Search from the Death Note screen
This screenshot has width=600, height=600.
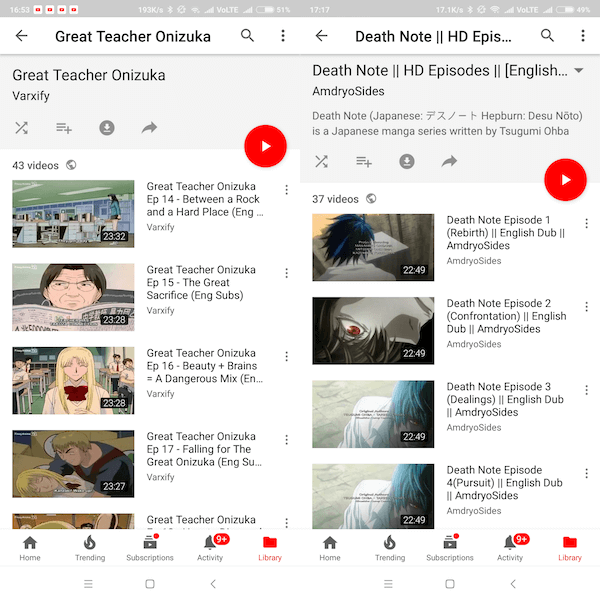(x=547, y=36)
